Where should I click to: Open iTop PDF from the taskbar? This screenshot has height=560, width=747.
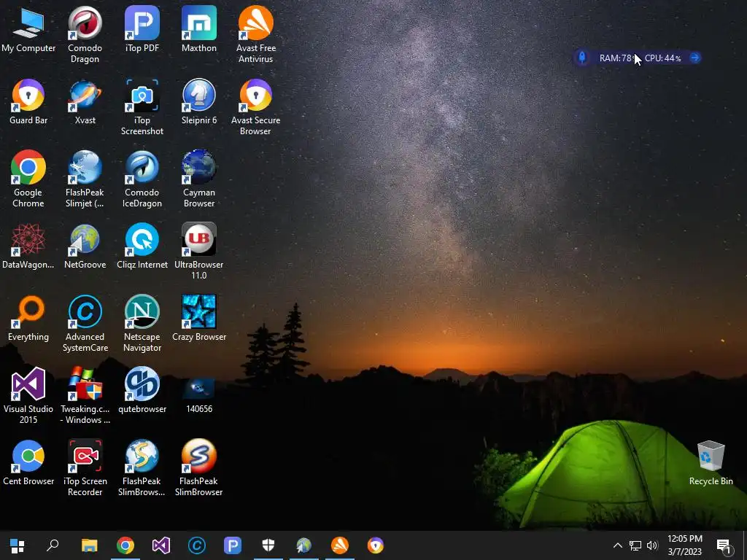pyautogui.click(x=233, y=545)
